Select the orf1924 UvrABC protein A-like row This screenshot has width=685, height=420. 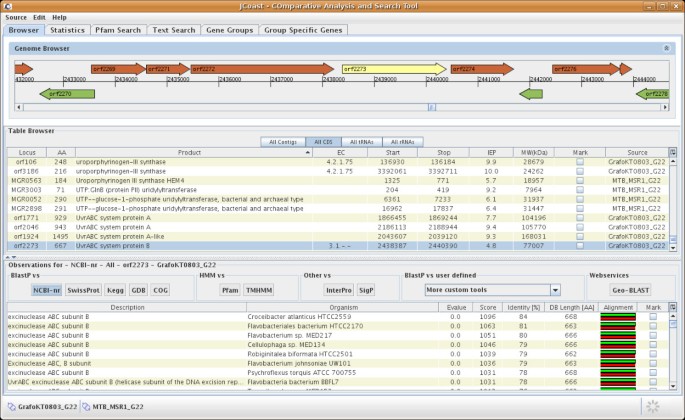(x=338, y=236)
